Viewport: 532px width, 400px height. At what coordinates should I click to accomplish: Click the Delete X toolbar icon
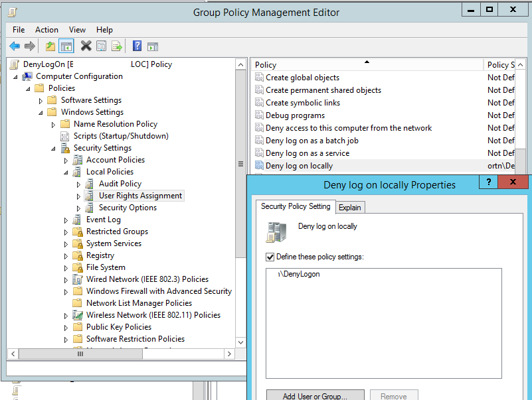86,46
